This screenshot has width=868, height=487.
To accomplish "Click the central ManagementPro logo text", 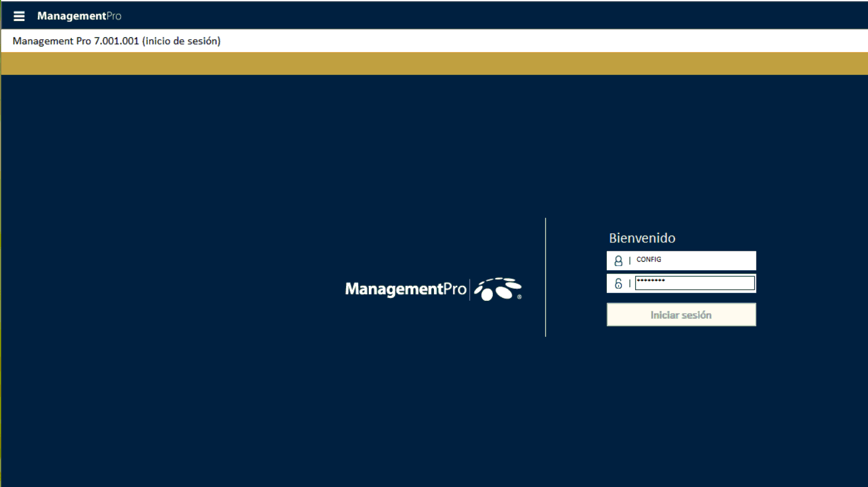I will (x=394, y=289).
